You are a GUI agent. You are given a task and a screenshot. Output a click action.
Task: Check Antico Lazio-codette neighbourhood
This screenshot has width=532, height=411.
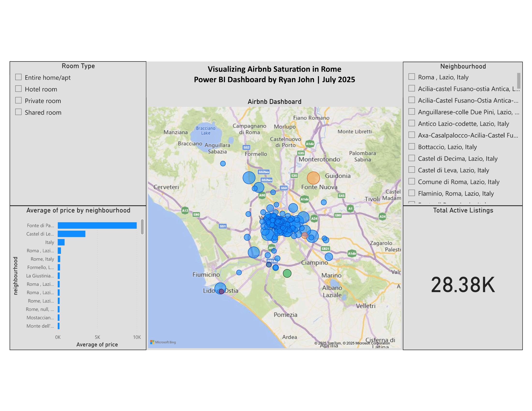pos(412,123)
